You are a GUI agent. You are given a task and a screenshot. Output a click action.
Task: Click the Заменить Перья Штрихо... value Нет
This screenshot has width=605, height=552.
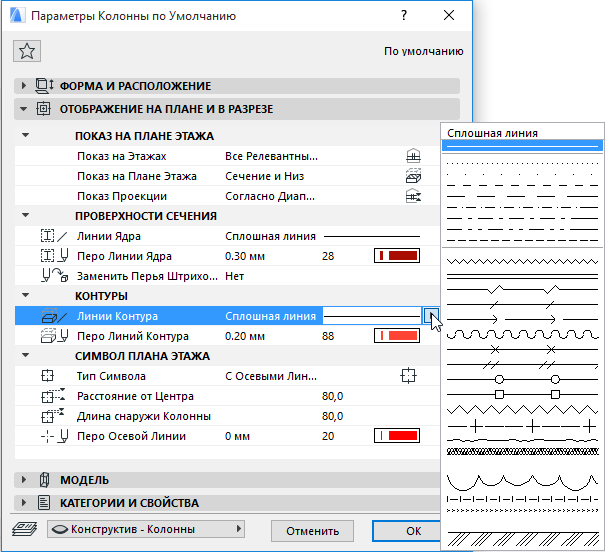pyautogui.click(x=235, y=276)
